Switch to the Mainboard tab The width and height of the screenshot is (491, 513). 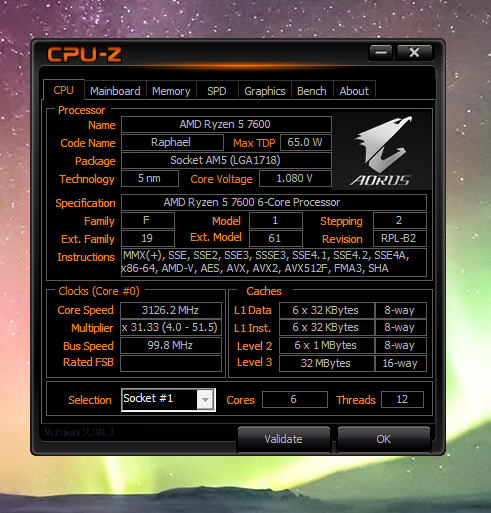pyautogui.click(x=115, y=91)
